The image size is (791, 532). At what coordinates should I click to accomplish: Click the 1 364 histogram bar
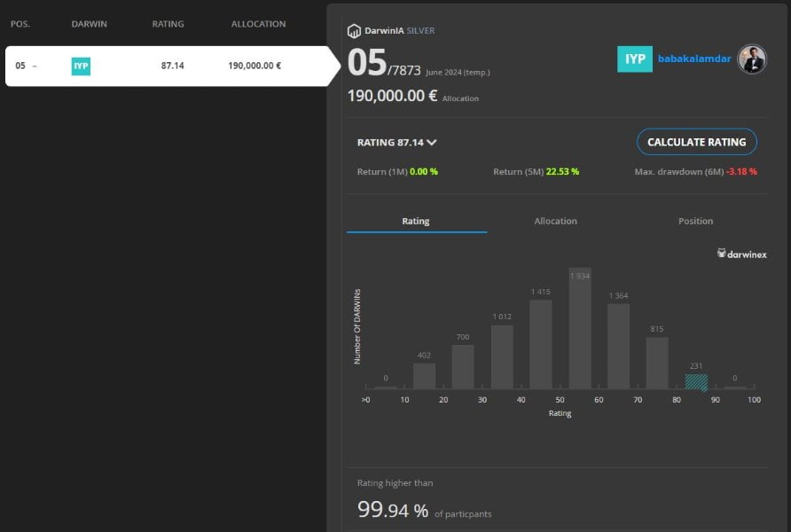click(x=618, y=346)
